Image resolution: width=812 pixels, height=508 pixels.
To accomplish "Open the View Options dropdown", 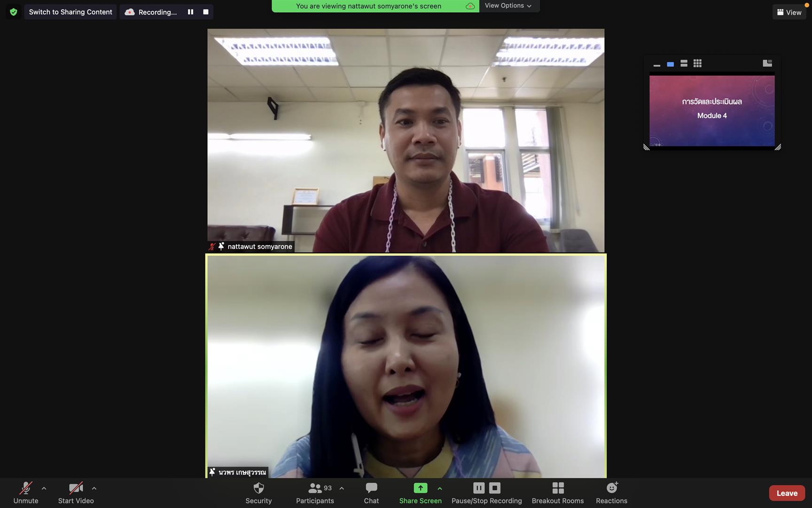I will pos(508,6).
